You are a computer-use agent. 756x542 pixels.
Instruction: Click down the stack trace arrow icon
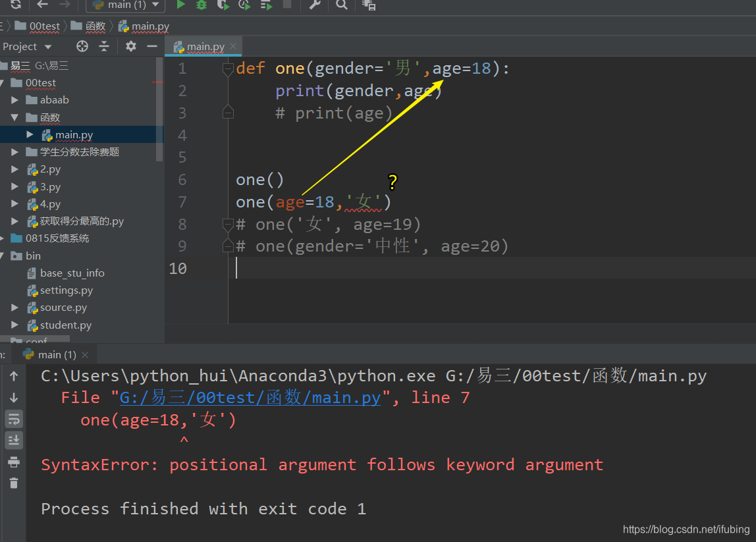tap(14, 398)
